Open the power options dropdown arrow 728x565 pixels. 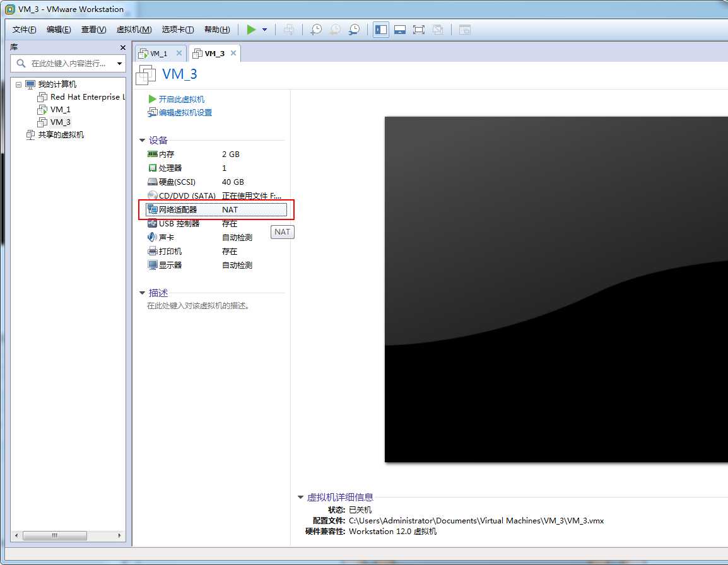(265, 30)
